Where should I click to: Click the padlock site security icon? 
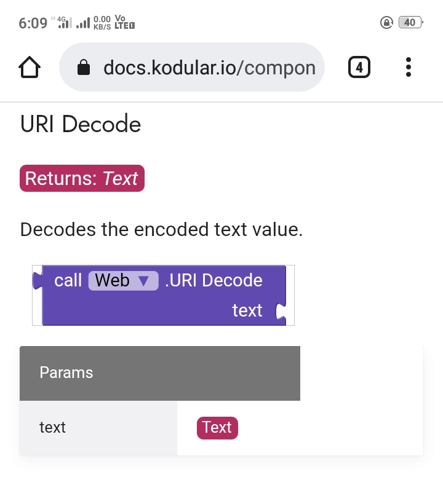pyautogui.click(x=84, y=68)
